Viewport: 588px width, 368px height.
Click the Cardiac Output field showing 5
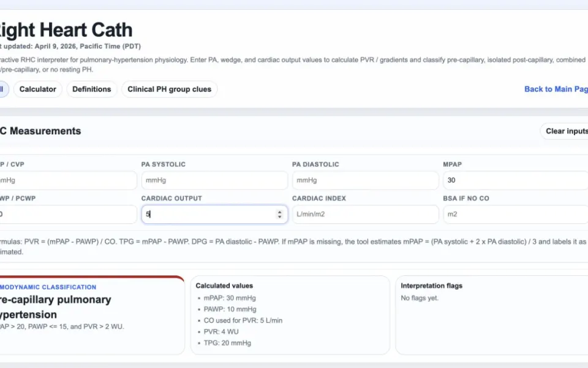(x=214, y=215)
